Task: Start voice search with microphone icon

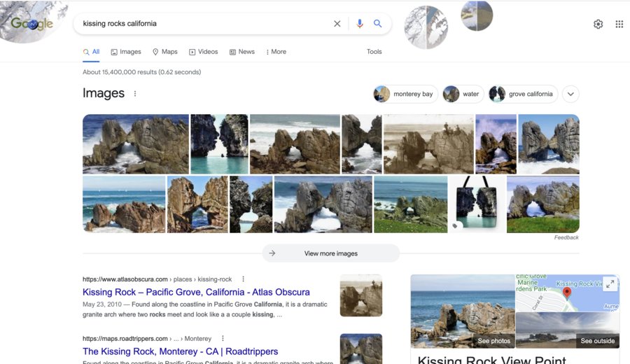Action: (360, 24)
